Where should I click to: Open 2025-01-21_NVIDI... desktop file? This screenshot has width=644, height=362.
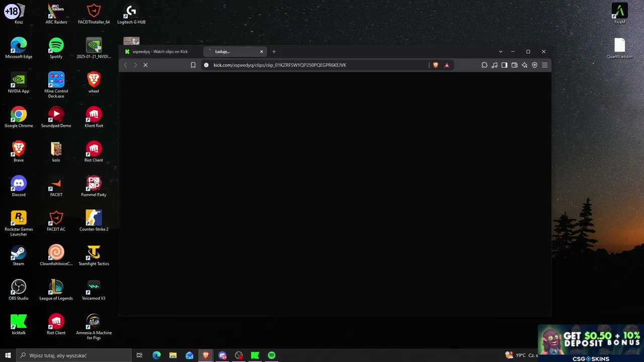click(94, 48)
